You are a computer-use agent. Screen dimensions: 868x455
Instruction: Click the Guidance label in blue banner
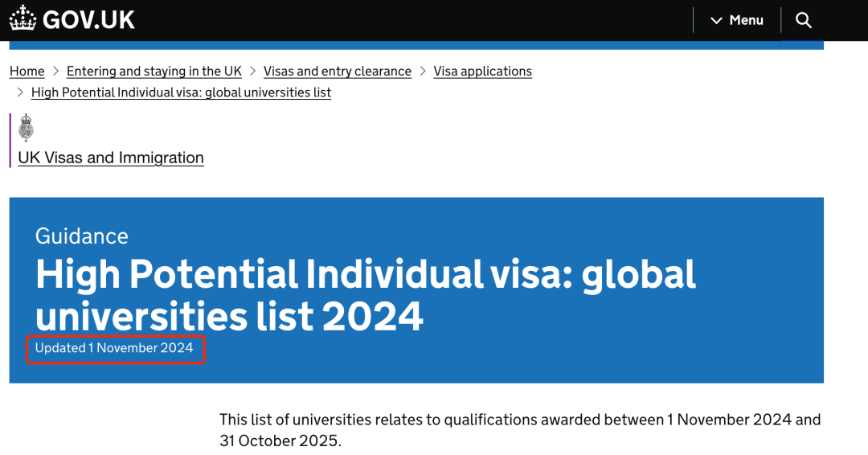click(82, 236)
